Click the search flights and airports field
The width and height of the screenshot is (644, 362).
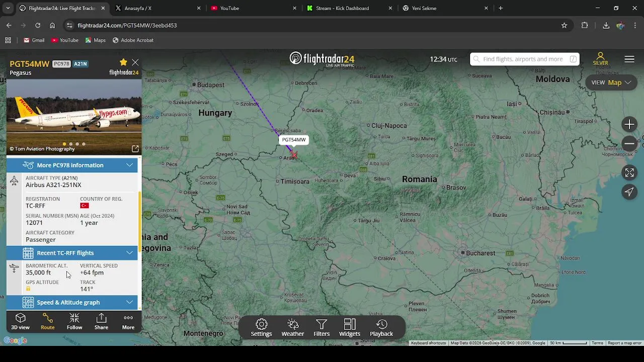[x=525, y=59]
